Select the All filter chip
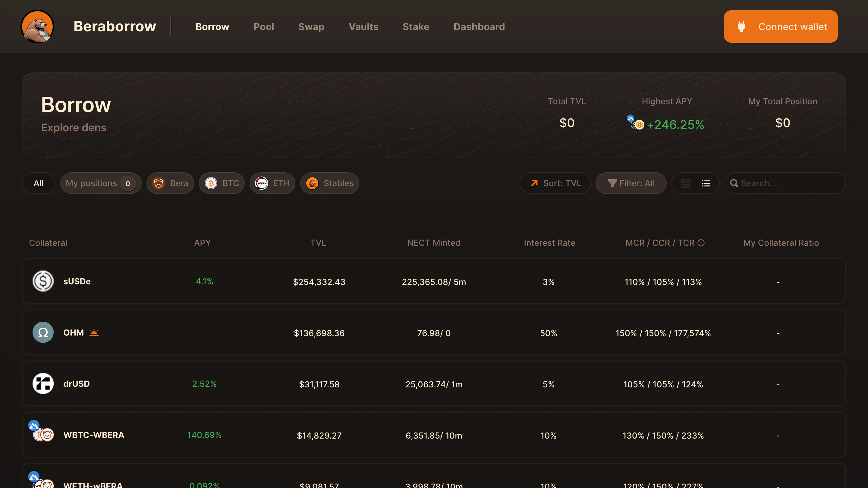The image size is (868, 488). click(38, 183)
